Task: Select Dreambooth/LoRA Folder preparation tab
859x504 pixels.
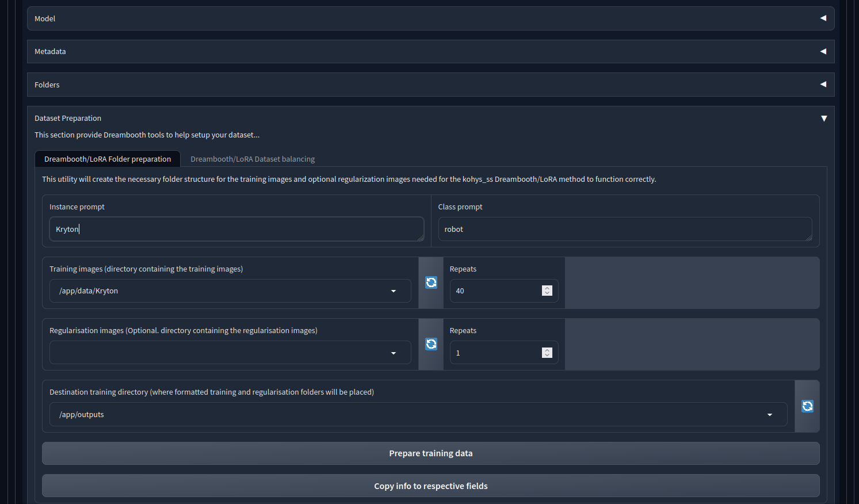Action: 108,159
